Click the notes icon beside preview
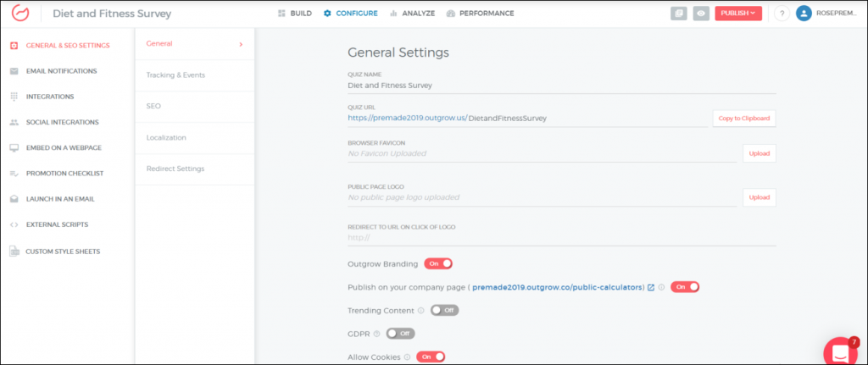This screenshot has height=365, width=868. tap(678, 14)
